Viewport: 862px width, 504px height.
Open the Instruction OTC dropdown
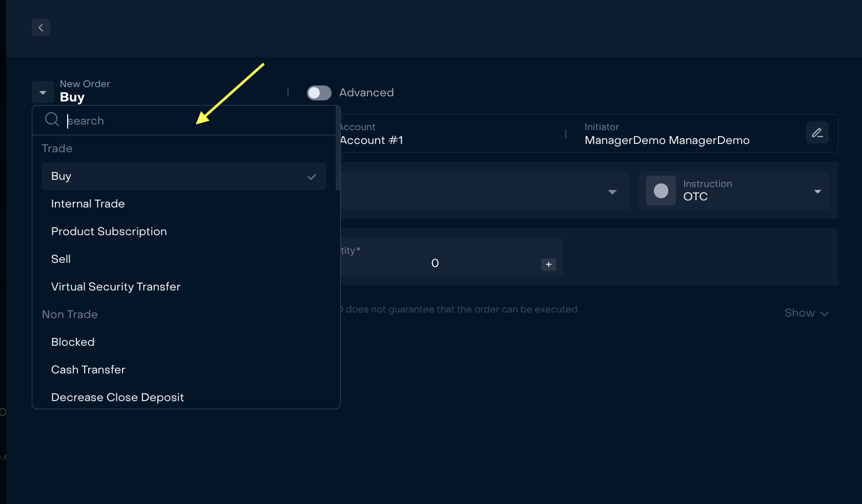point(817,192)
